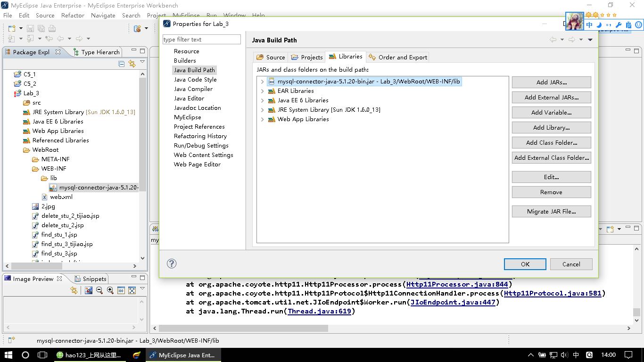Click Add External JARs... button

(x=551, y=97)
